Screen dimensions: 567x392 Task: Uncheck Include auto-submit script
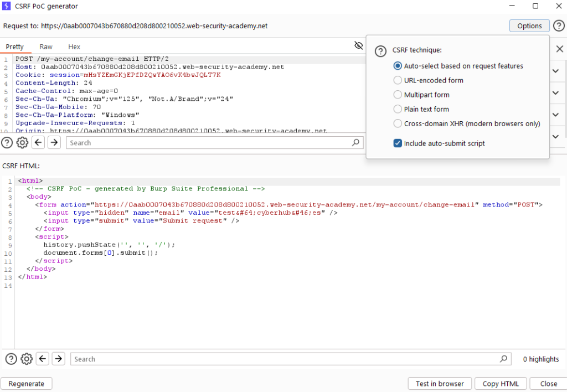[x=439, y=143]
